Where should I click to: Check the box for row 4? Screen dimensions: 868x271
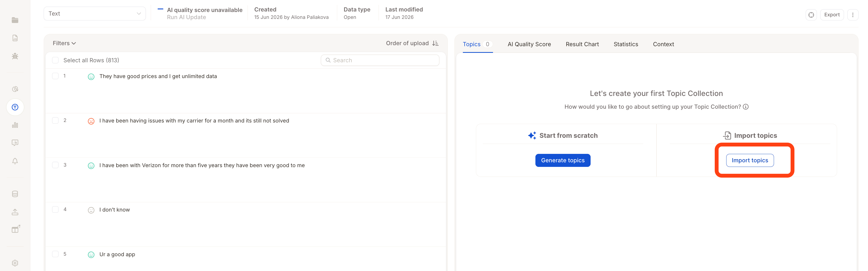click(55, 210)
